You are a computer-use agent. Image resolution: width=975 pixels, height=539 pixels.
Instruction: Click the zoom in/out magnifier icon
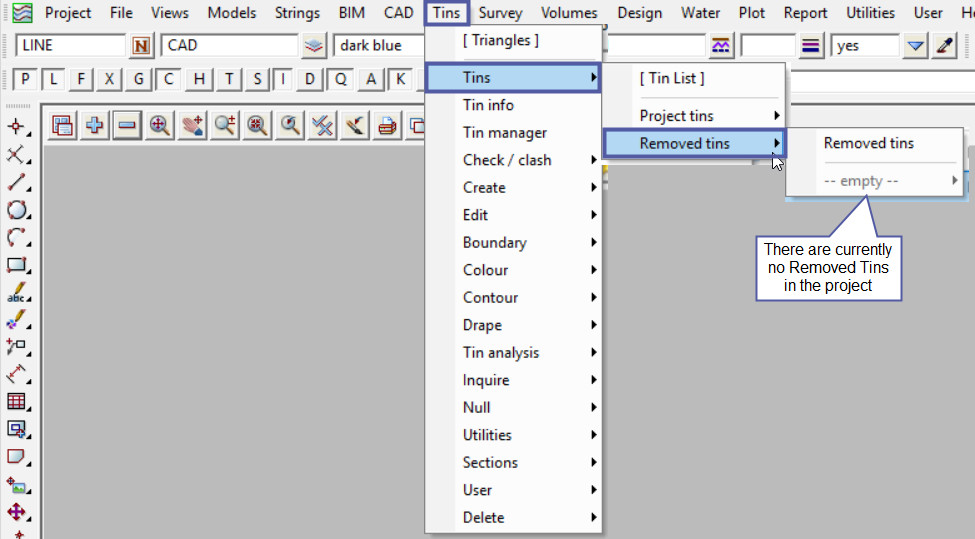click(225, 126)
